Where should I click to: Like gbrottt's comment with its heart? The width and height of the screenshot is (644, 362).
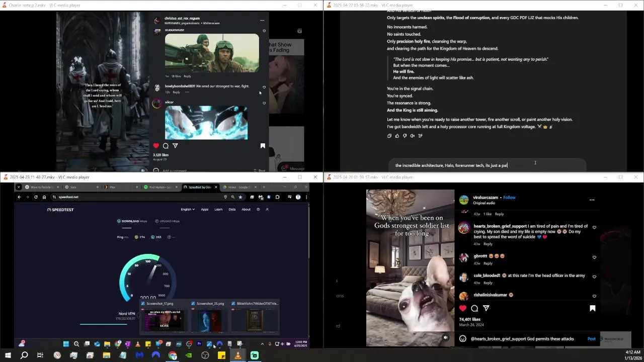tap(594, 257)
